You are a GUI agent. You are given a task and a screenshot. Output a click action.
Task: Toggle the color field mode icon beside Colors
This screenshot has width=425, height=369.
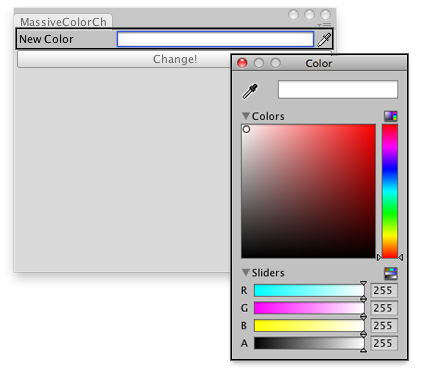[391, 116]
